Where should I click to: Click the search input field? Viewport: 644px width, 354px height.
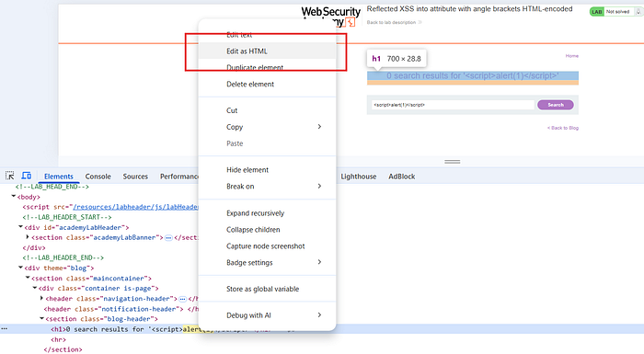[453, 105]
